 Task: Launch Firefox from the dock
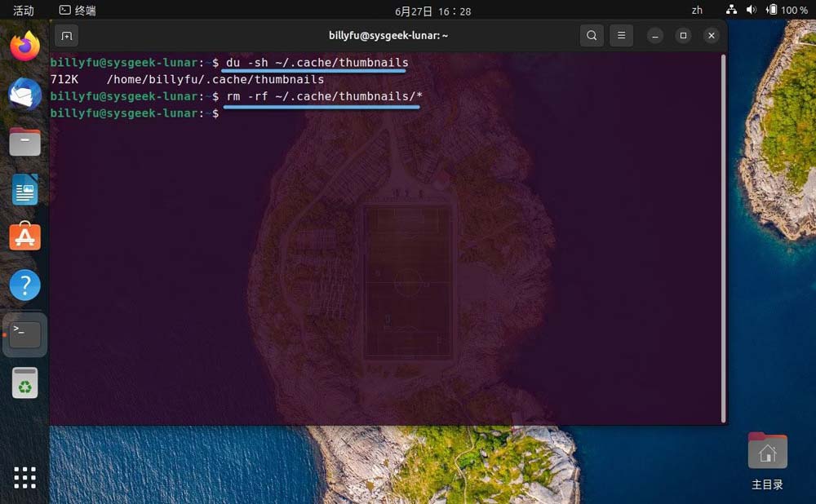click(25, 46)
